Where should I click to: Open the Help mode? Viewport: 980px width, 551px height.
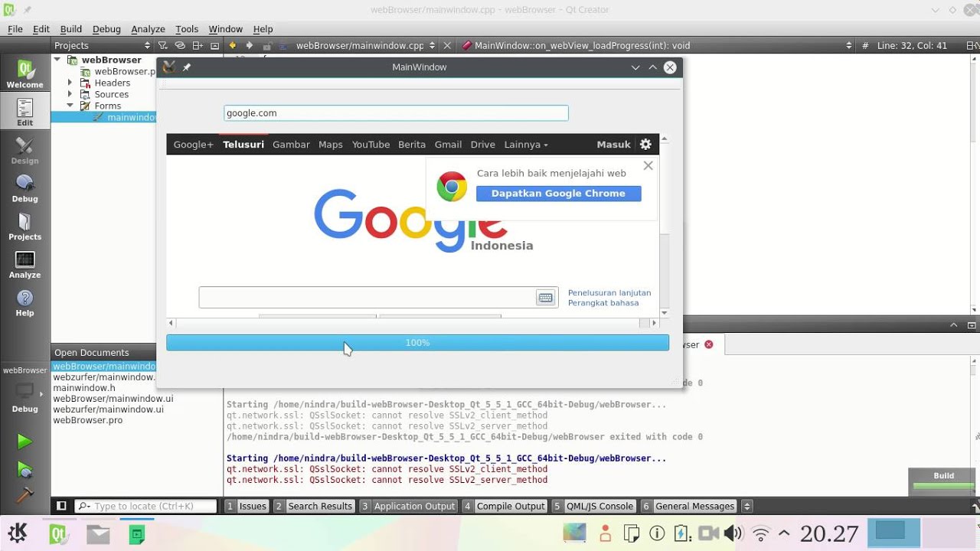24,303
